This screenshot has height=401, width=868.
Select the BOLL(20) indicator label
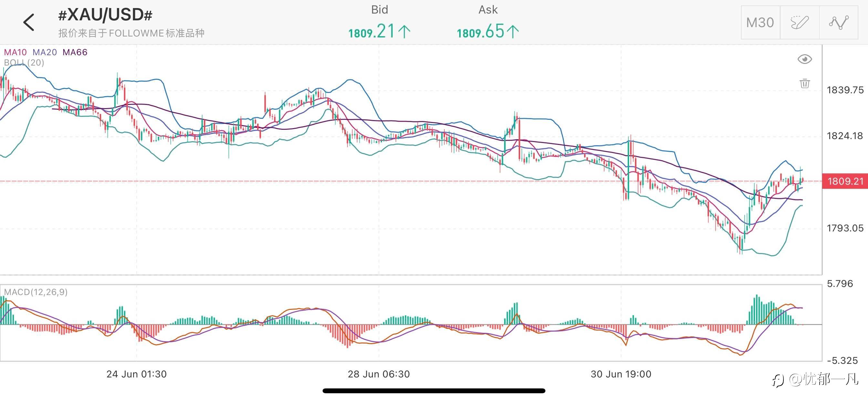(24, 63)
